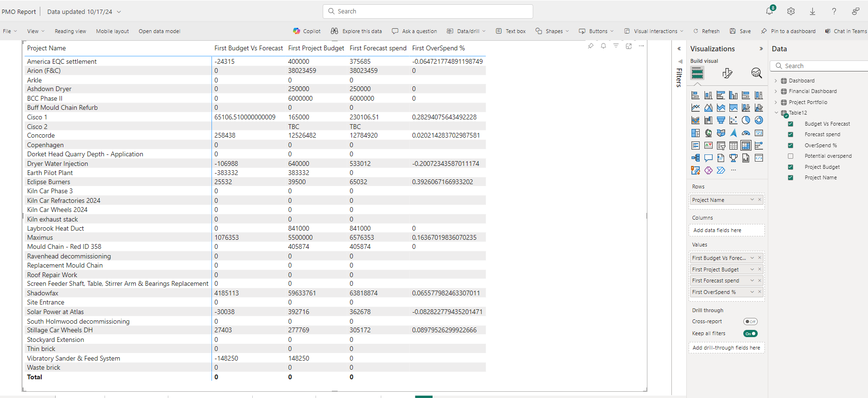
Task: Select the donut chart visual icon
Action: point(759,120)
